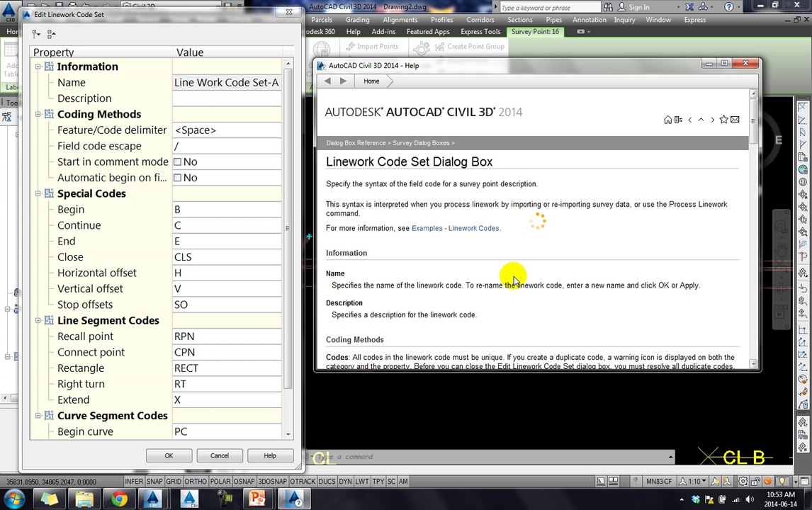Go to next help topic chevron
This screenshot has width=812, height=510.
pyautogui.click(x=713, y=120)
